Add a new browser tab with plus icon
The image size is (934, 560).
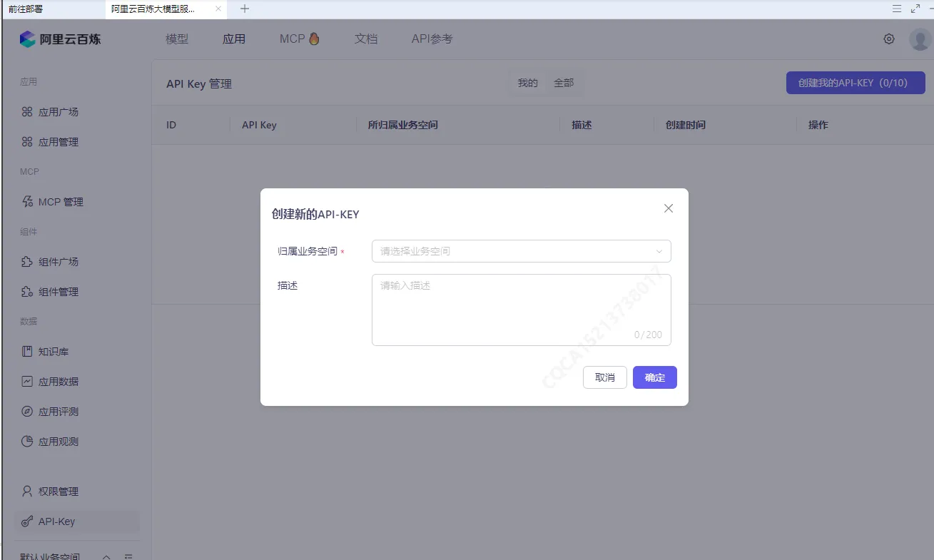(x=245, y=9)
